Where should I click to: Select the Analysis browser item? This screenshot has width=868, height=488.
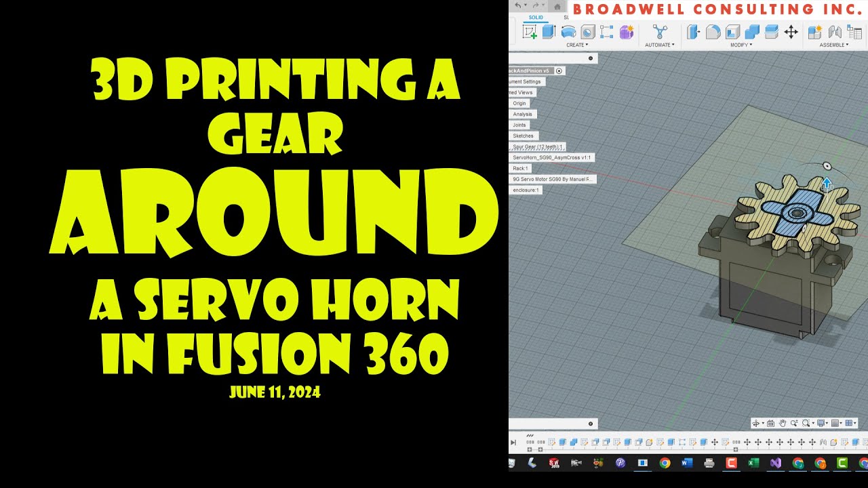tap(522, 114)
